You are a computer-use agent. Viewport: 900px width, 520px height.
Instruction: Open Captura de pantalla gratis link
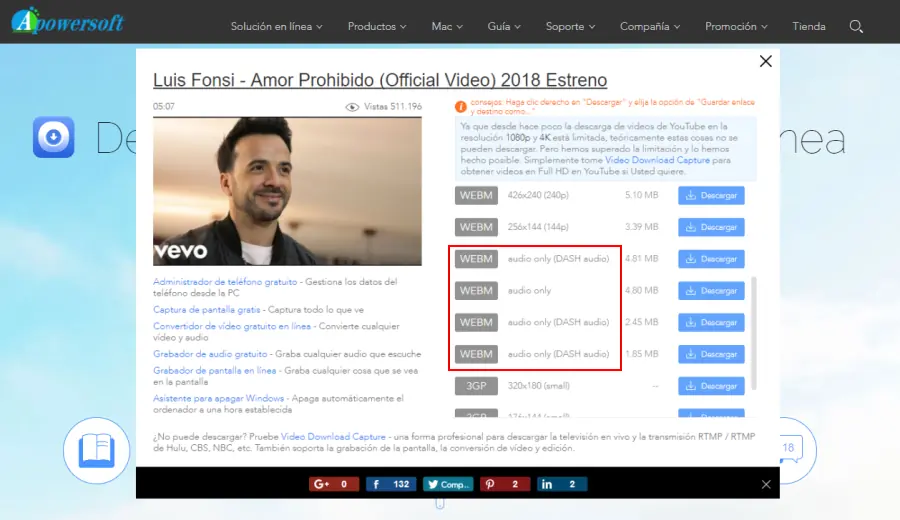[x=207, y=310]
